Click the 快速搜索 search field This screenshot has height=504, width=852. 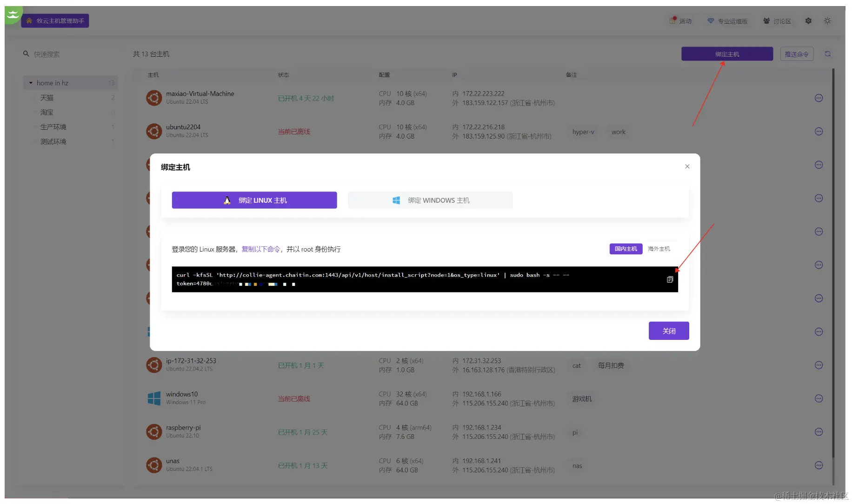tap(70, 54)
